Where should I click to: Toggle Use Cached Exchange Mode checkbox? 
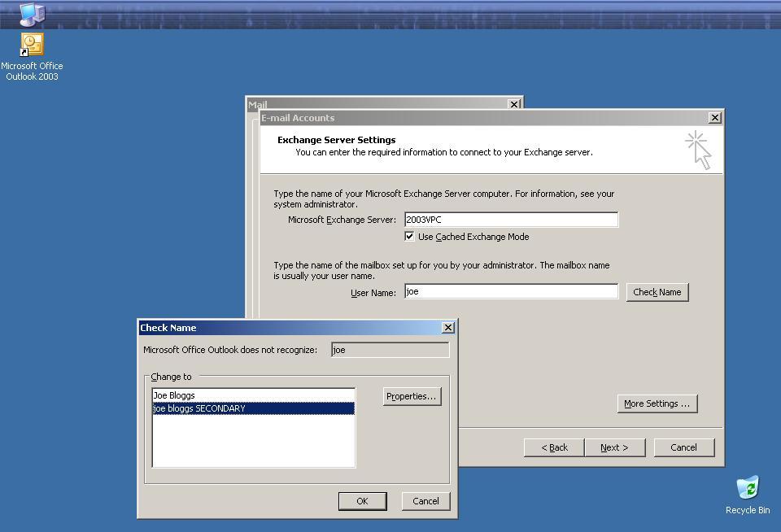click(x=409, y=237)
